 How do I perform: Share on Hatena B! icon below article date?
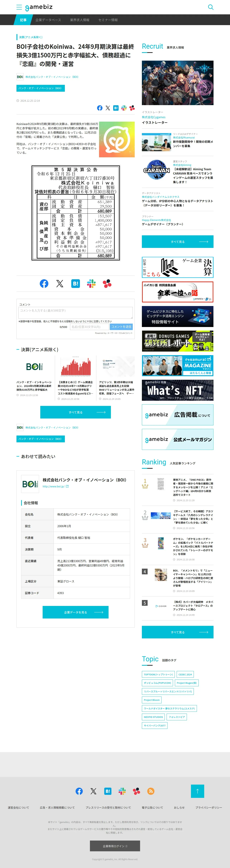(116, 108)
